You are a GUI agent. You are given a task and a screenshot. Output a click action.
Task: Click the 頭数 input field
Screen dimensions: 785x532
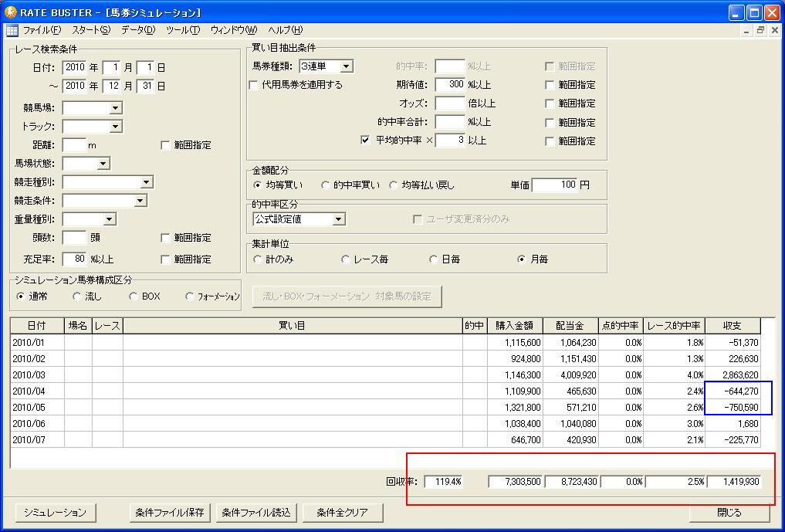click(x=75, y=238)
